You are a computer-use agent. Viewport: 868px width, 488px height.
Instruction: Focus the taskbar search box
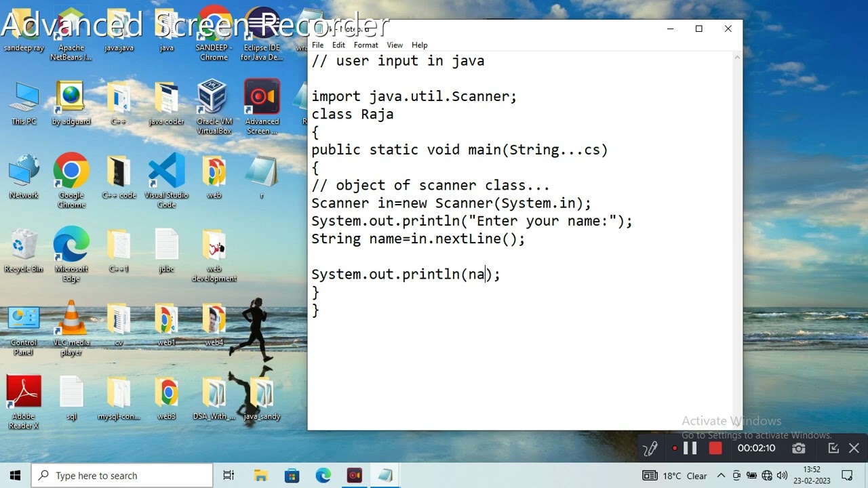[123, 475]
